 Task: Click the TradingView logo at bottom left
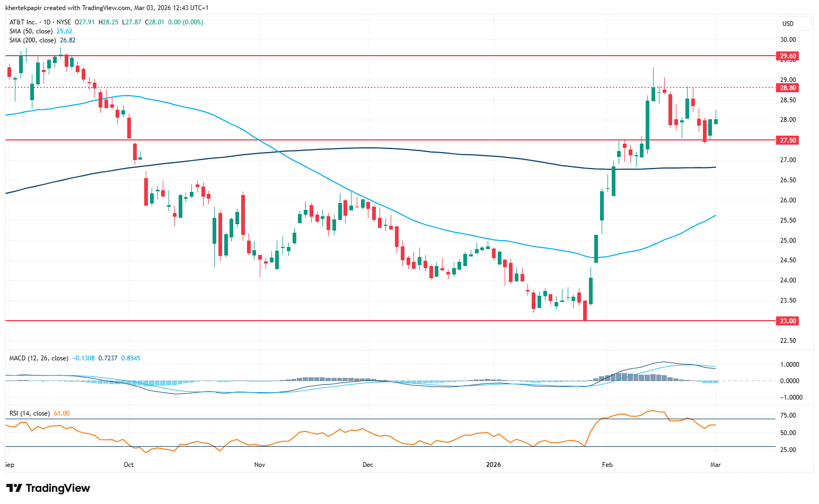click(x=48, y=488)
